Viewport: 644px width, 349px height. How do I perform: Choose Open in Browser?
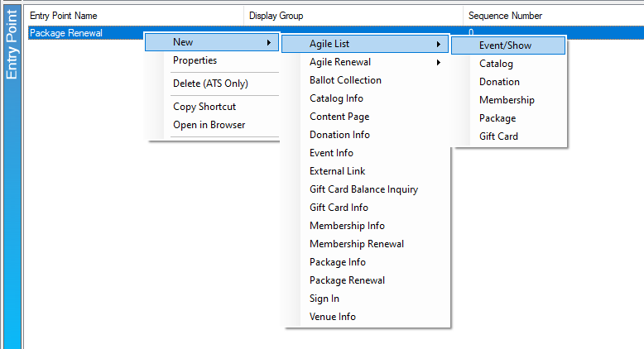pyautogui.click(x=212, y=125)
